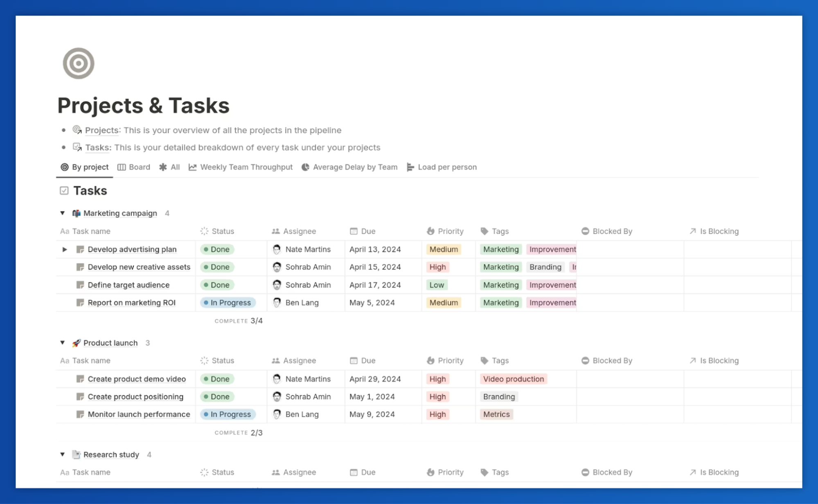Click Priority column header in Marketing campaign table
The image size is (818, 504).
coord(445,231)
